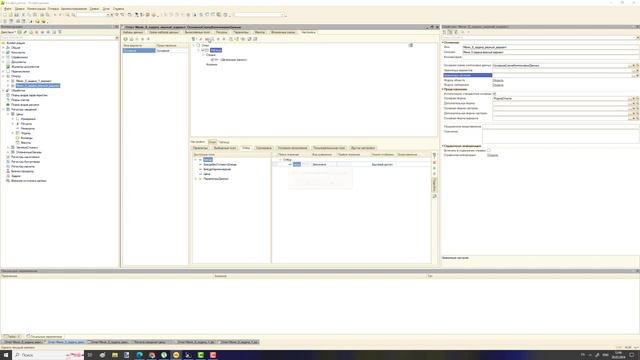
Task: Select Основной variant row in variants list
Action: pos(155,51)
